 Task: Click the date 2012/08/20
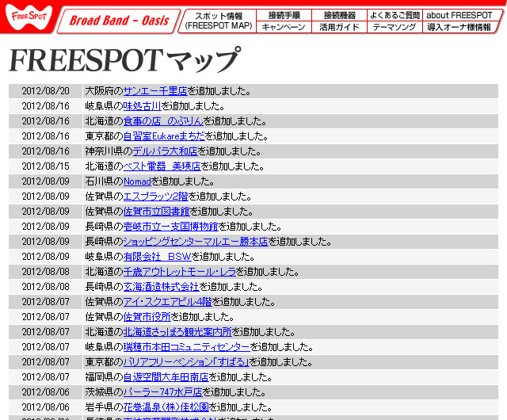(46, 91)
